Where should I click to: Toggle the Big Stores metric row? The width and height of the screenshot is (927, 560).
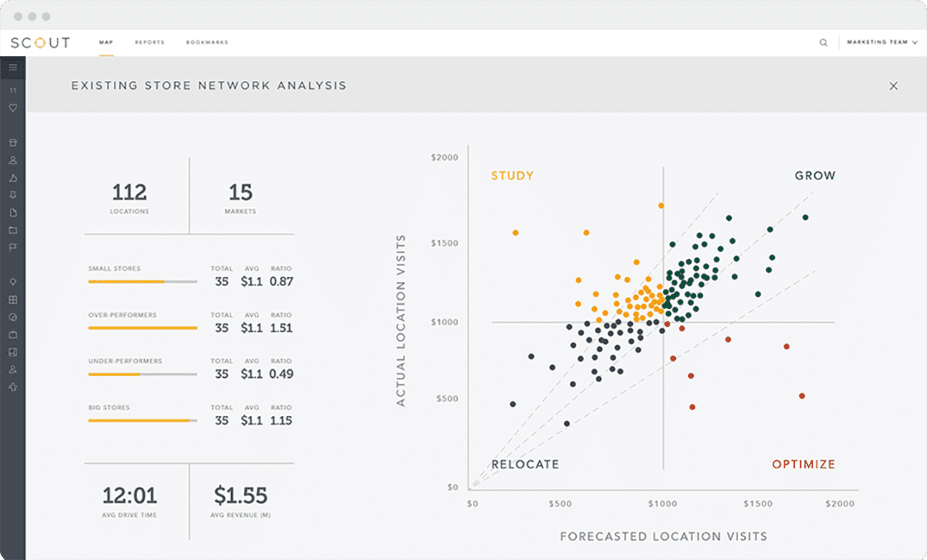coord(142,419)
